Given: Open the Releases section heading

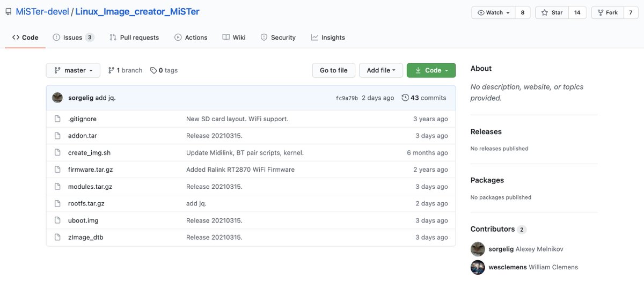Looking at the screenshot, I should point(486,132).
